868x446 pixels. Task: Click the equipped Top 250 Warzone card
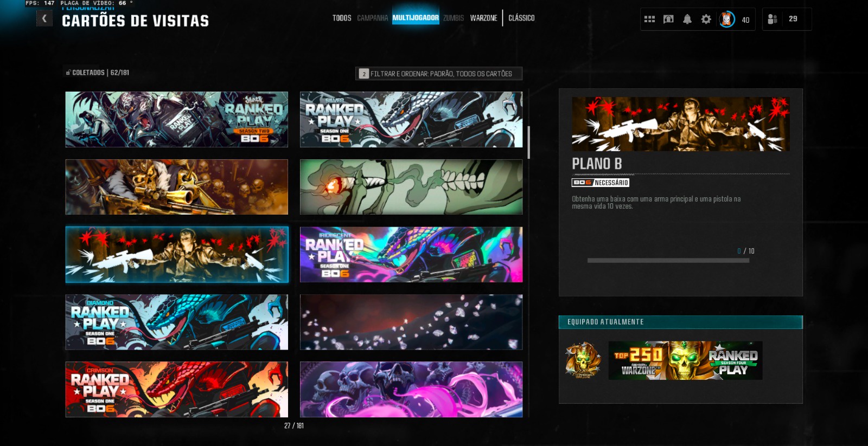click(x=685, y=360)
